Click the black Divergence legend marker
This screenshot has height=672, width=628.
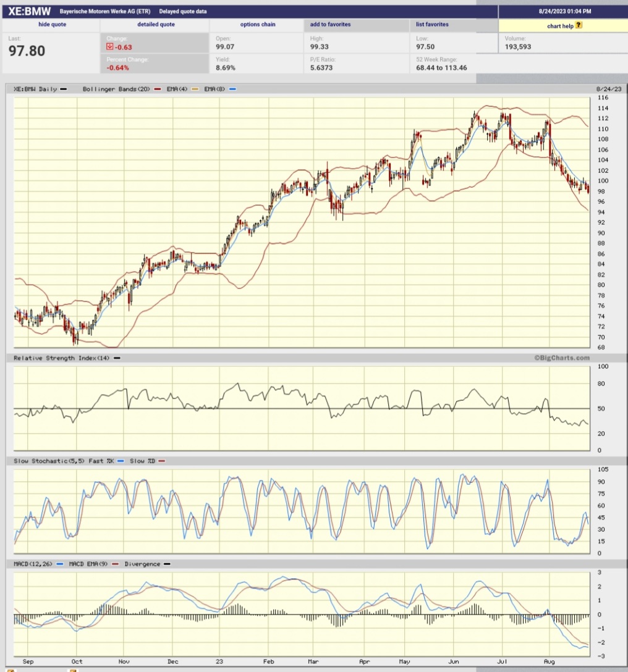[168, 564]
